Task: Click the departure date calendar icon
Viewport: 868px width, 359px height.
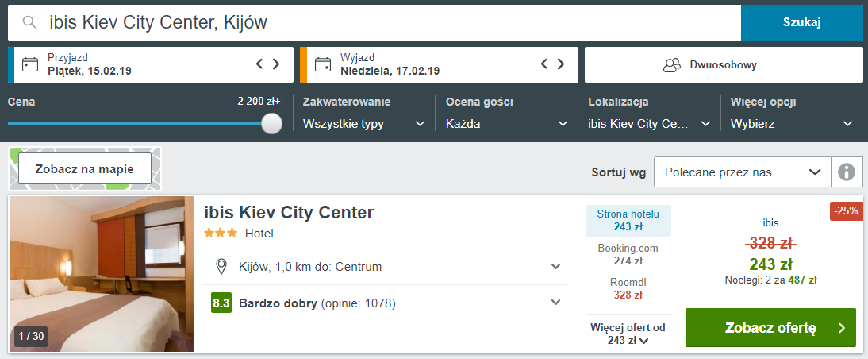Action: pos(323,65)
